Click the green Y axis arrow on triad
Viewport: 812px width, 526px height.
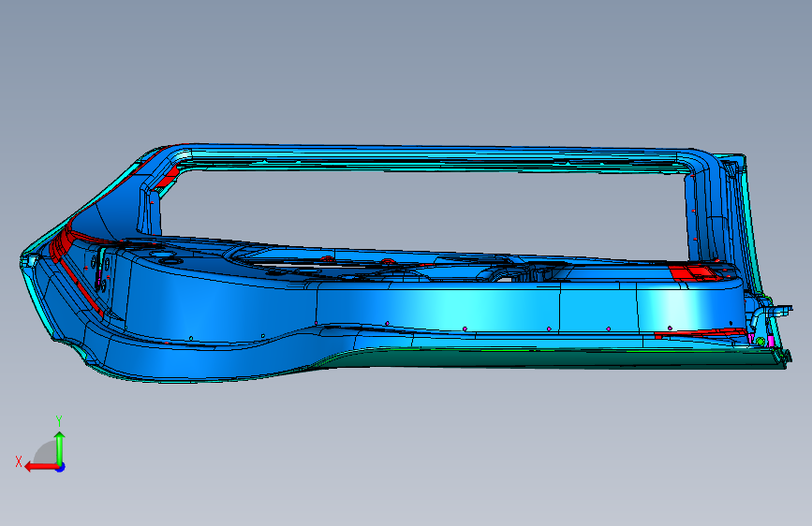click(60, 447)
